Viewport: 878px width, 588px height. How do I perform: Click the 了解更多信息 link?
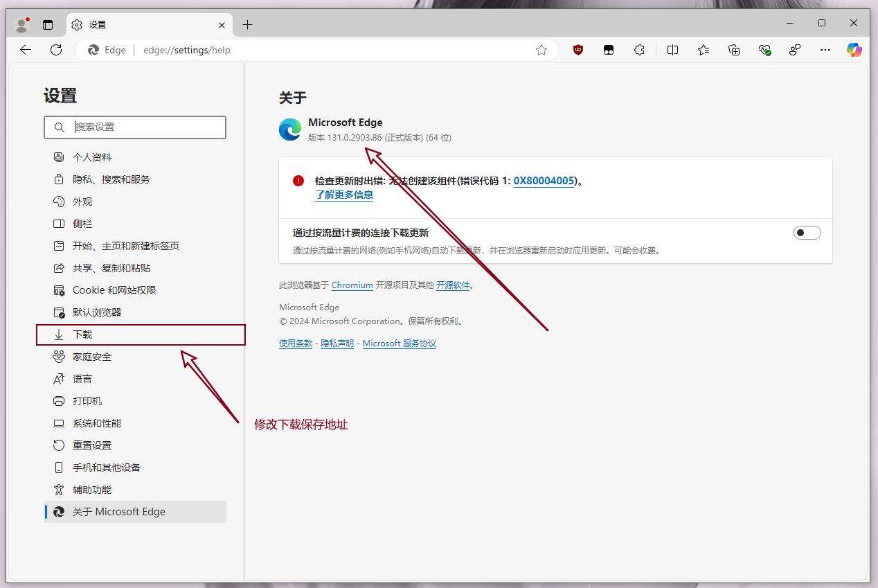pyautogui.click(x=344, y=195)
